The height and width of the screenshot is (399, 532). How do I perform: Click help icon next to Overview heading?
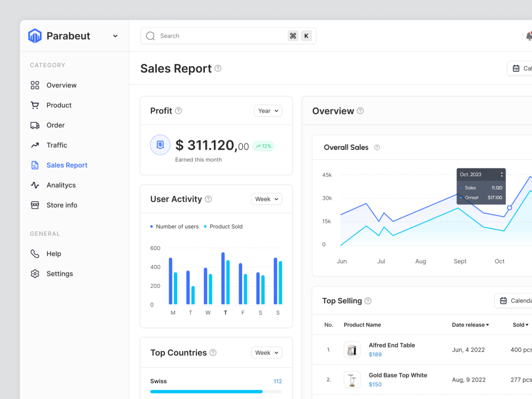[x=361, y=111]
